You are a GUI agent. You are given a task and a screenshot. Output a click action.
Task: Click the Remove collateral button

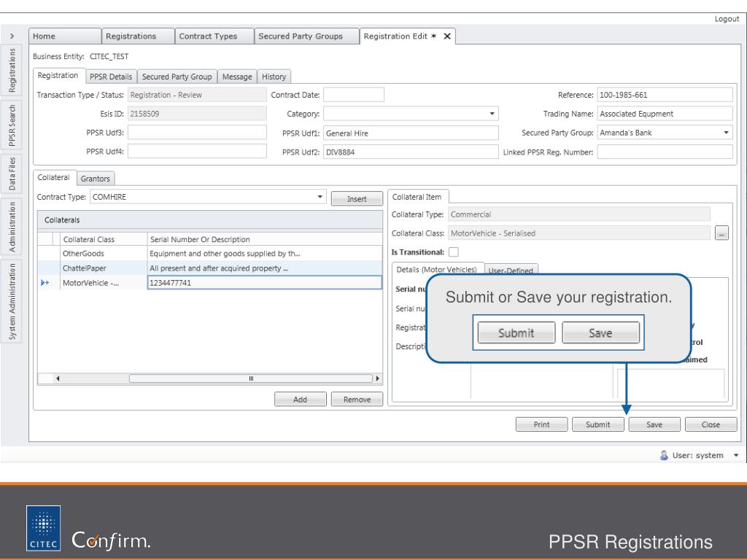[357, 400]
